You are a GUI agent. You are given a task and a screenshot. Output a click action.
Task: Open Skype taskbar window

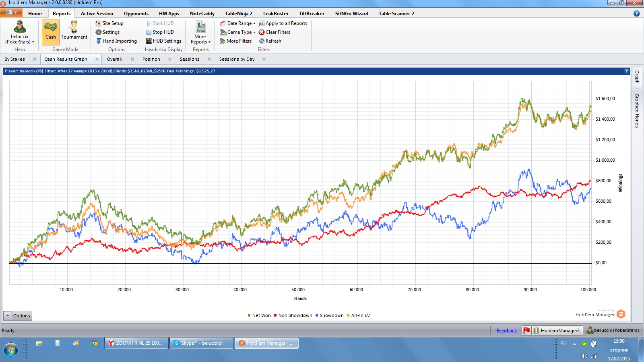click(x=201, y=343)
